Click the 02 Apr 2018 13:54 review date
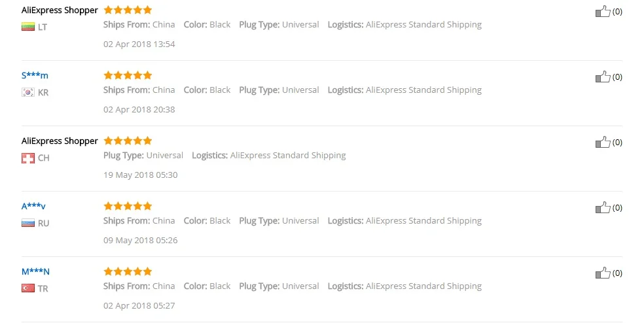Viewport: 644px width, 323px height. coord(139,44)
